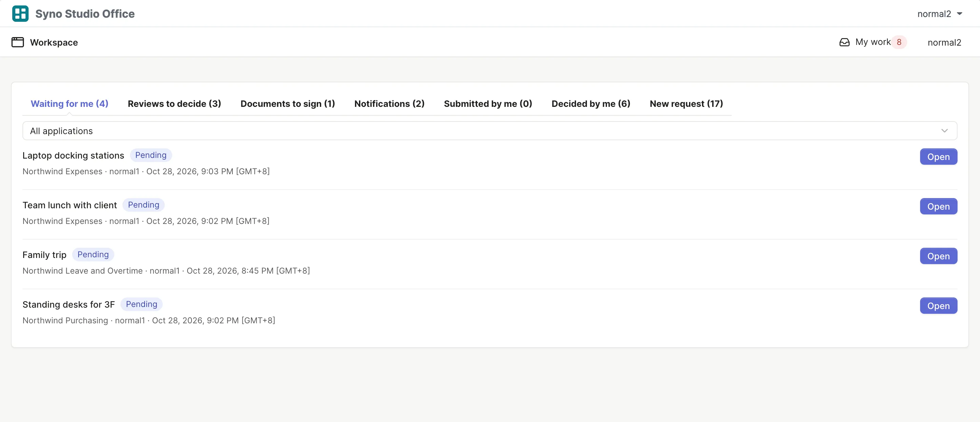Viewport: 980px width, 422px height.
Task: Switch to Reviews to decide tab
Action: tap(174, 103)
